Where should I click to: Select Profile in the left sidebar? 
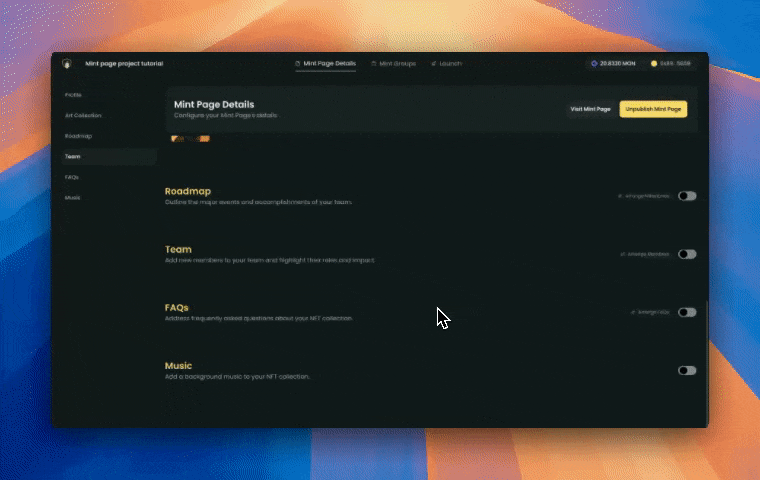[x=109, y=95]
